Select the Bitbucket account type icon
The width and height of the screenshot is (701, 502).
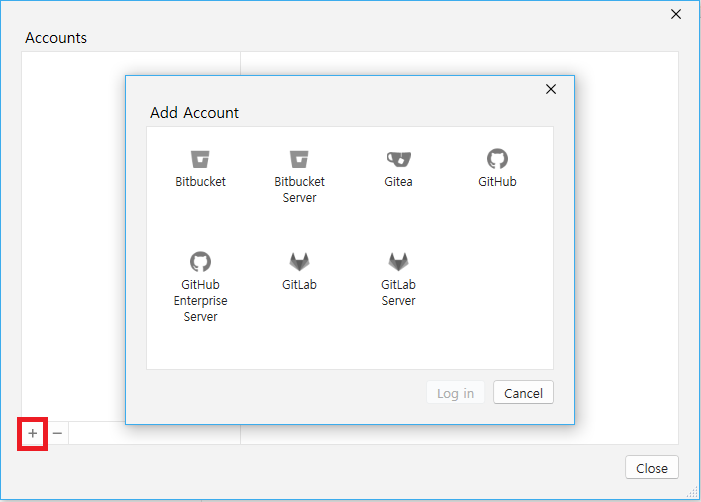200,159
